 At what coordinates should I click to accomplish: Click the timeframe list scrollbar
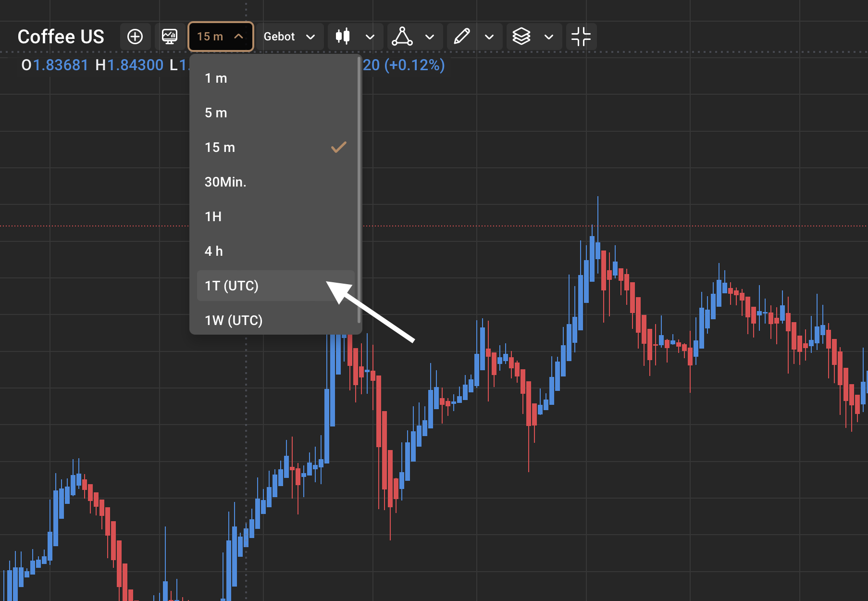[x=359, y=190]
